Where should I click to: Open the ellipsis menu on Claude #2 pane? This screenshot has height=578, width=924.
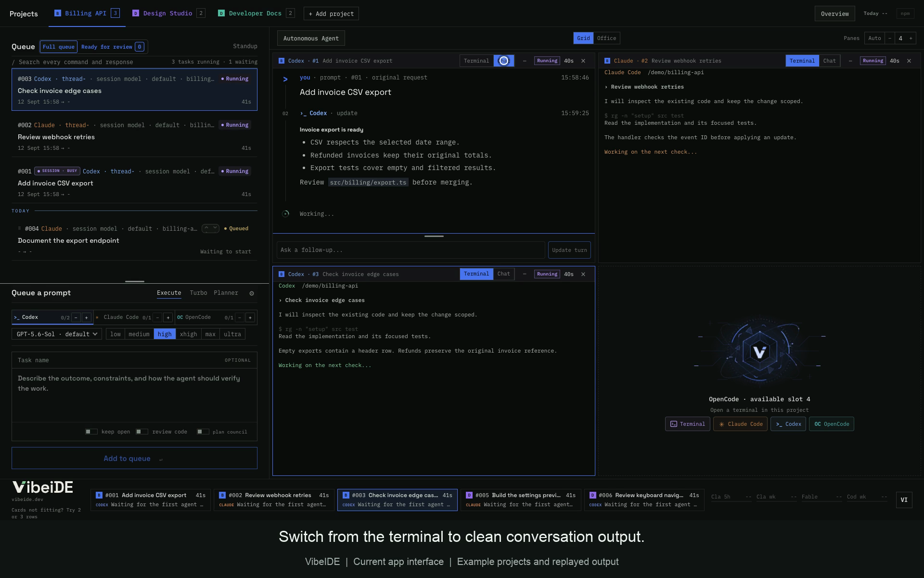pos(850,61)
